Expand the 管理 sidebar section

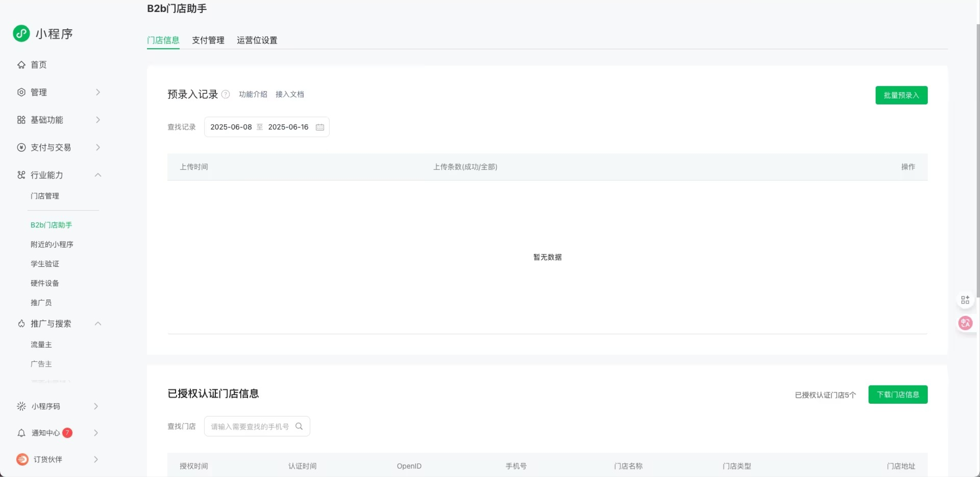point(58,92)
